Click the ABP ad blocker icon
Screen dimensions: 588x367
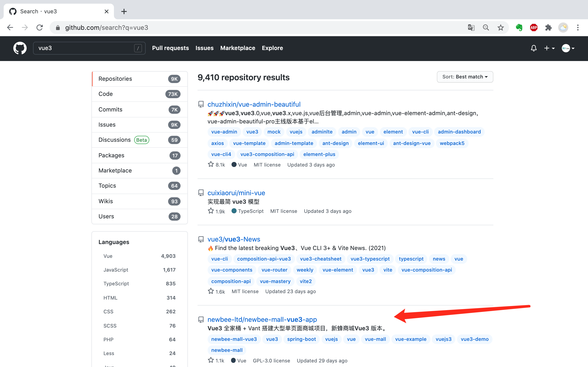[533, 28]
